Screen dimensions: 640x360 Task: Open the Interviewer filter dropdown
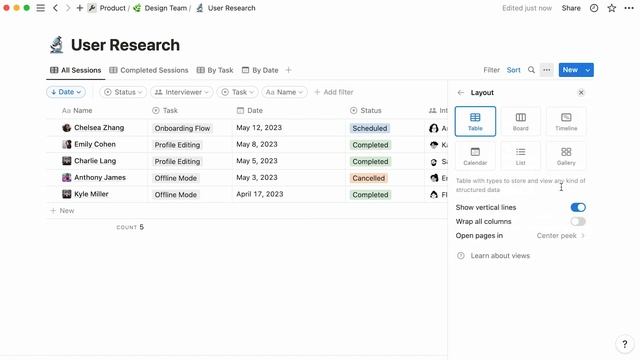[182, 92]
